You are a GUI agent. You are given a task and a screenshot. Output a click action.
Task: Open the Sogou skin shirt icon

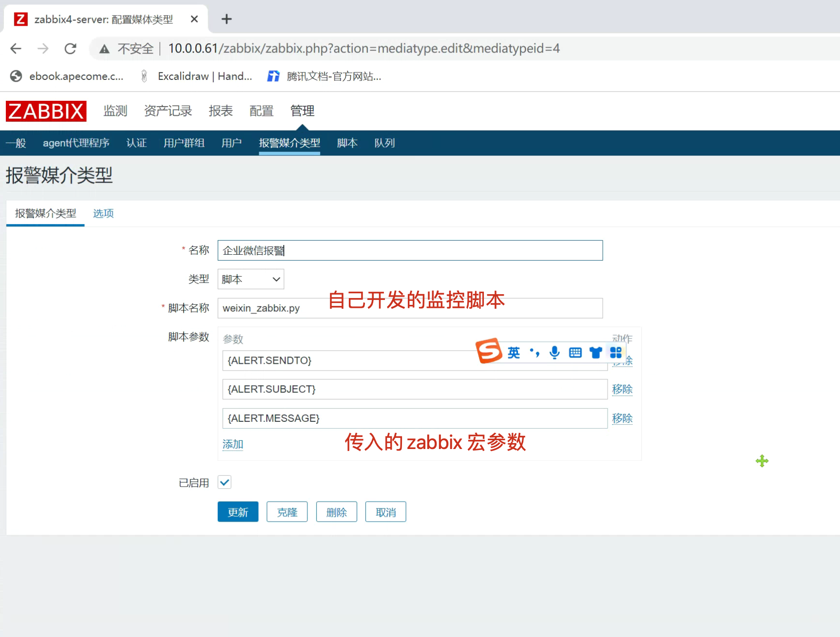[x=595, y=352]
